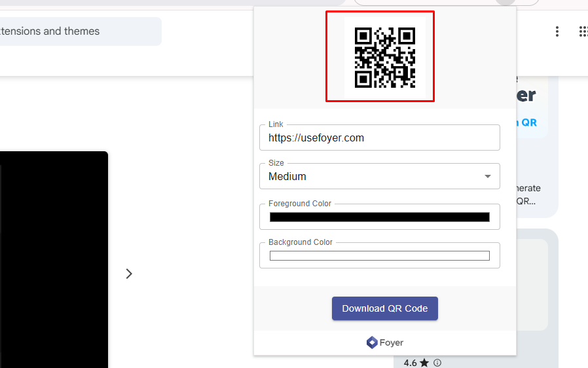Image resolution: width=588 pixels, height=368 pixels.
Task: Click the black preview screenshot on the page
Action: 54,259
